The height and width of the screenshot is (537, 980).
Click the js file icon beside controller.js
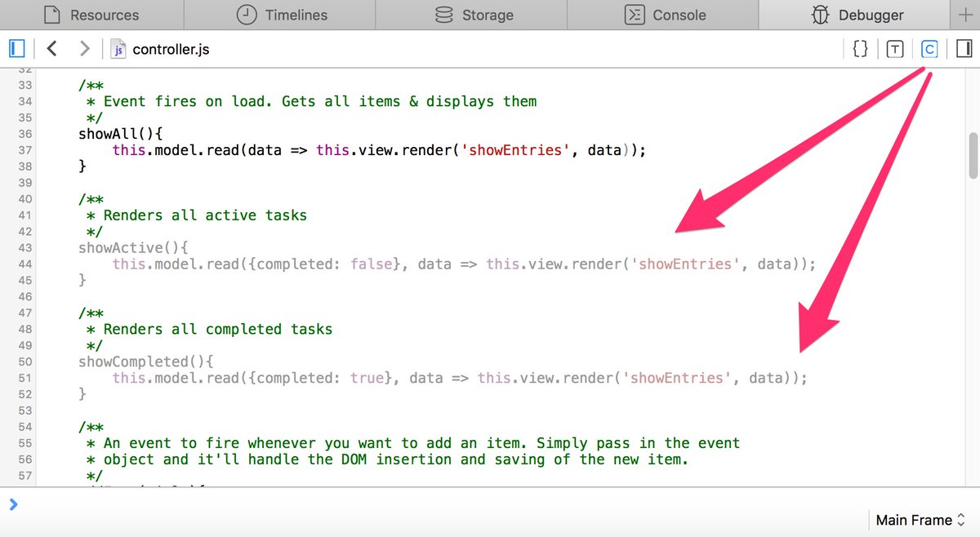pyautogui.click(x=118, y=49)
